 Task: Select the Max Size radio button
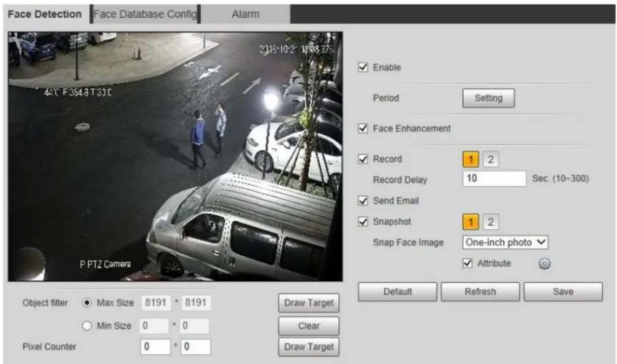[87, 303]
